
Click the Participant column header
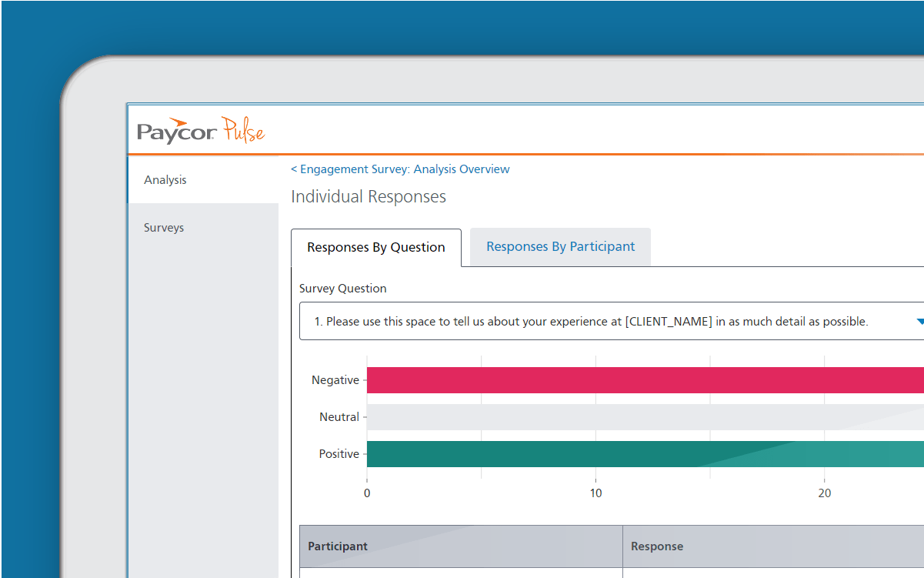tap(461, 546)
